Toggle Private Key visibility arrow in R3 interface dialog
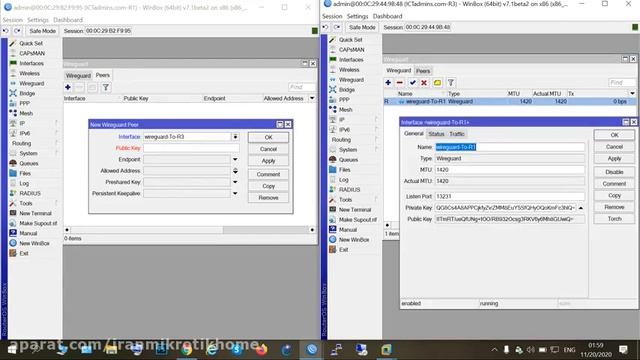Image resolution: width=640 pixels, height=360 pixels. (580, 208)
